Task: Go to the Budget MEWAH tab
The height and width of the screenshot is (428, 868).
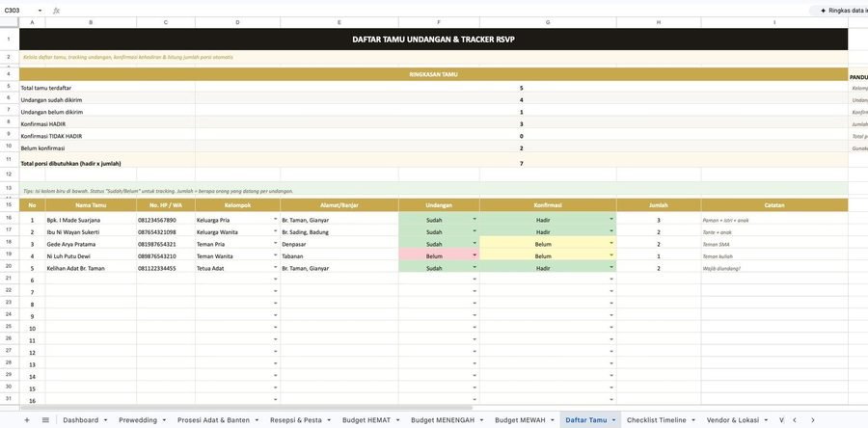Action: point(521,420)
